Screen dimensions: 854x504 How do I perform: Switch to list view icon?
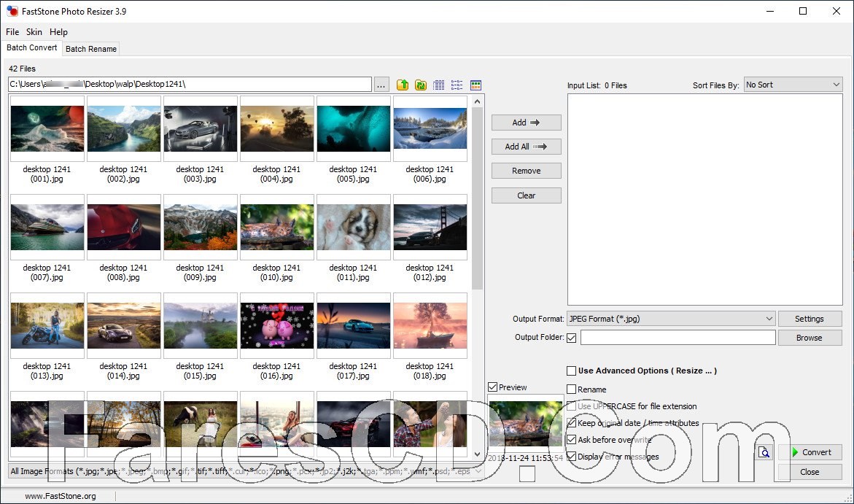pyautogui.click(x=457, y=85)
